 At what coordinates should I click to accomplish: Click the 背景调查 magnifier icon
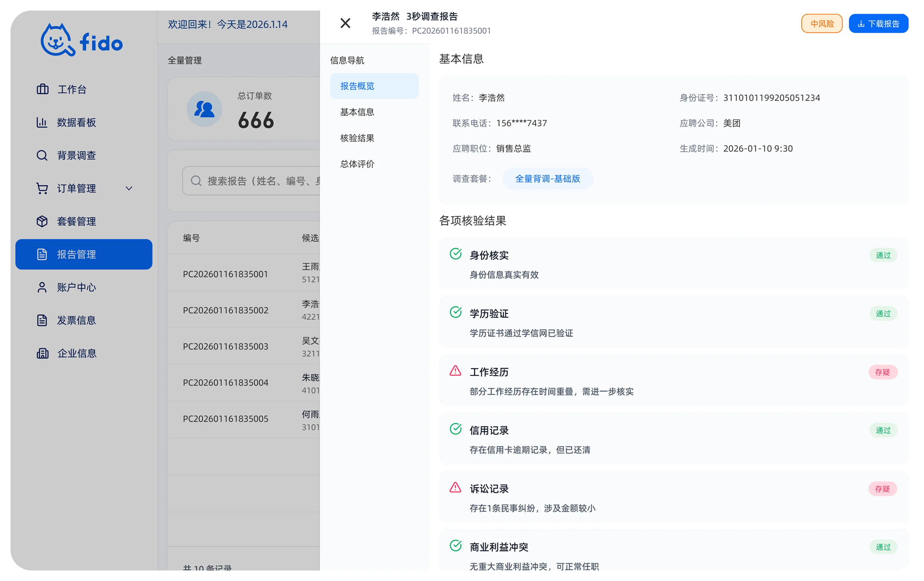[42, 155]
